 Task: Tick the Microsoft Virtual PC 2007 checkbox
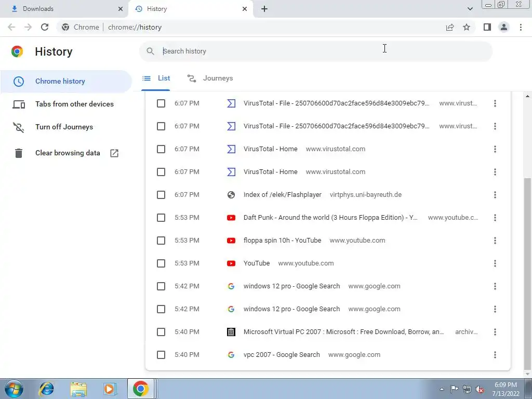tap(161, 332)
